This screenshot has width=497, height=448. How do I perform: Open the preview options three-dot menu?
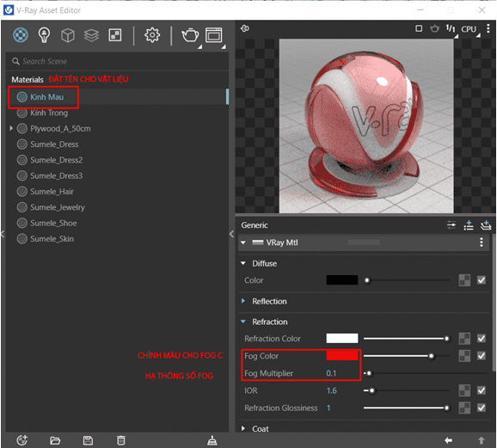pyautogui.click(x=488, y=28)
